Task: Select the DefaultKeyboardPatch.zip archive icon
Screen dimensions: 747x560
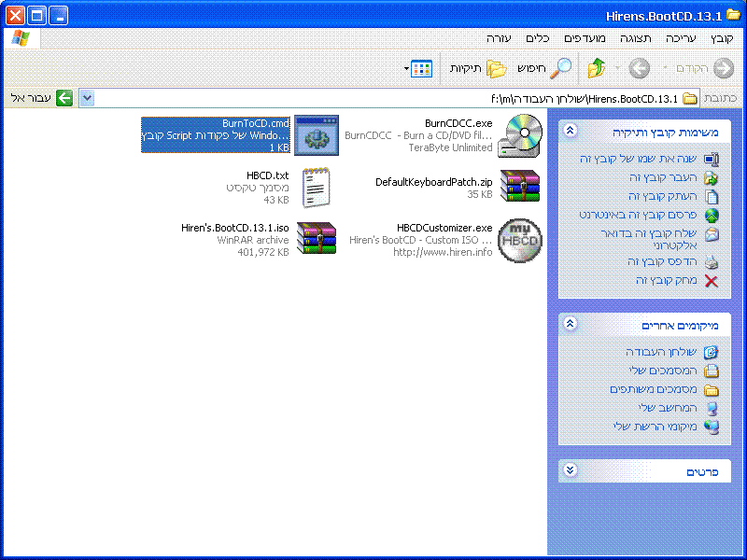Action: 520,186
